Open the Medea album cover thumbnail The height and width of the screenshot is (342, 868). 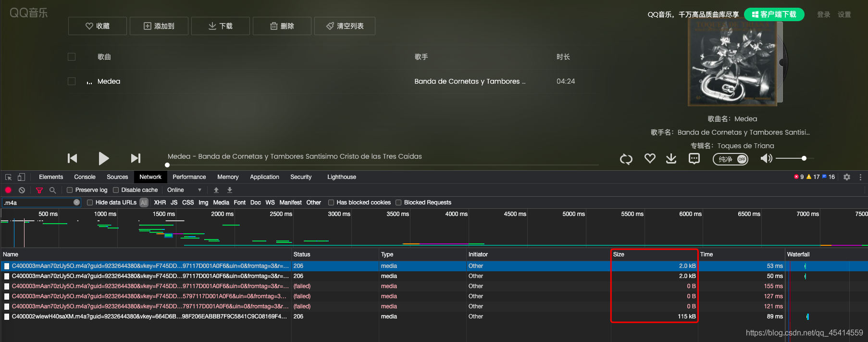click(732, 63)
